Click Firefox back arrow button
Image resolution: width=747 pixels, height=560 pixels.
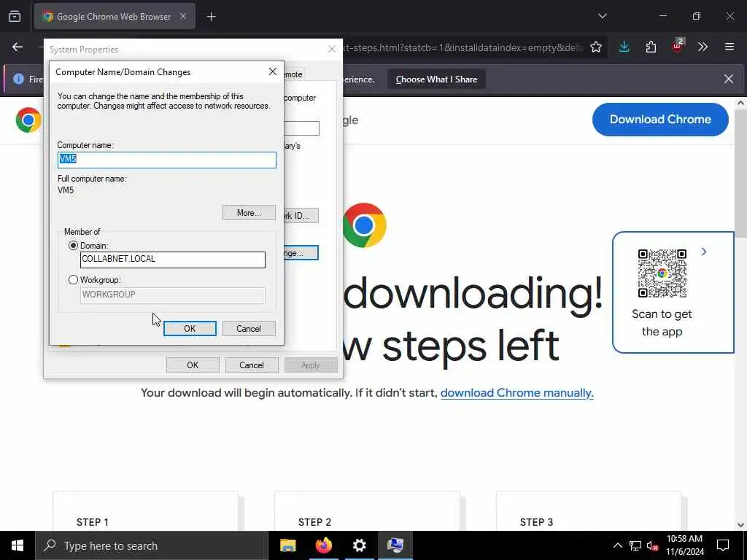point(18,47)
